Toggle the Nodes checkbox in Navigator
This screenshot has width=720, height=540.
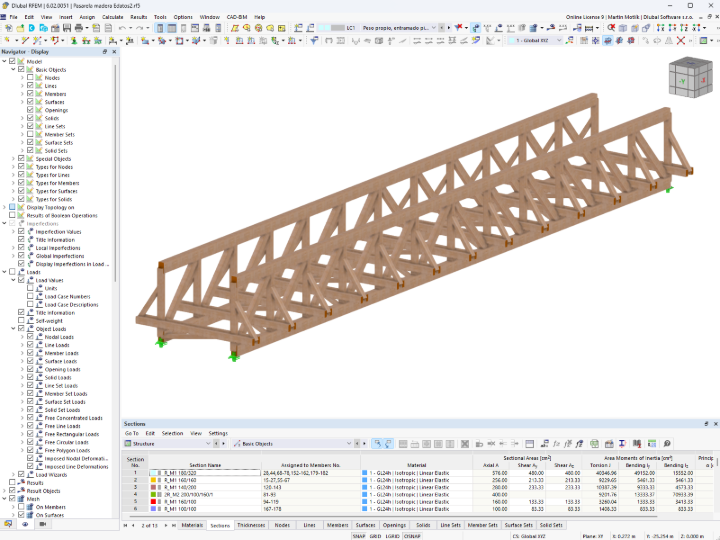[x=30, y=78]
